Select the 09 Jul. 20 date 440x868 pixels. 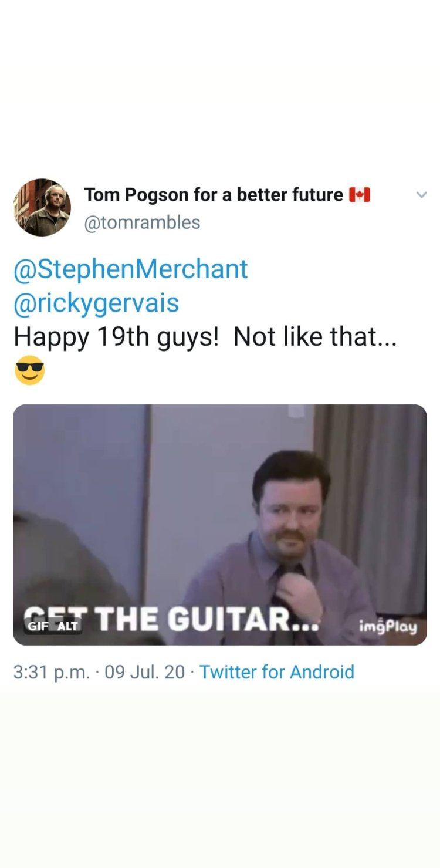pyautogui.click(x=144, y=671)
